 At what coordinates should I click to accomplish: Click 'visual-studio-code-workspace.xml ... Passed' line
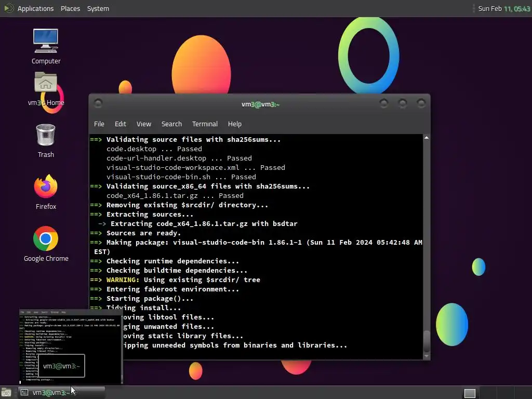click(196, 168)
